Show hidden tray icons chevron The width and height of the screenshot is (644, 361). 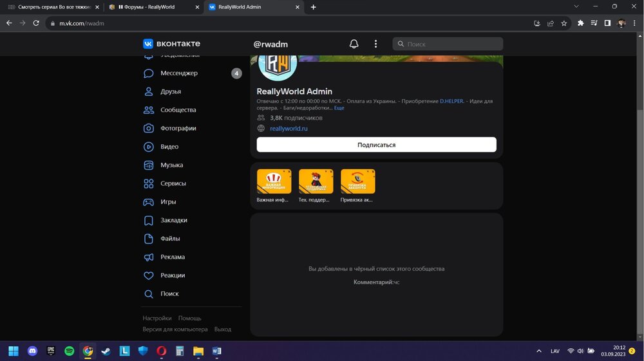pyautogui.click(x=539, y=351)
